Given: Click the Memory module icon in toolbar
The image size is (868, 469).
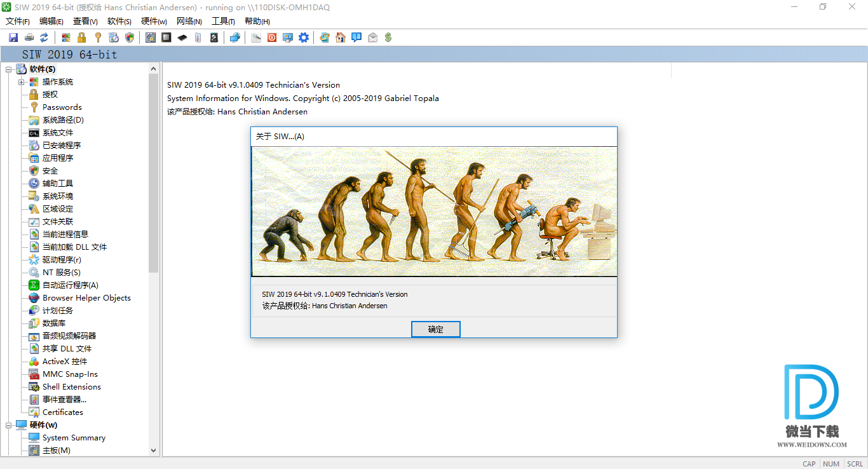Looking at the screenshot, I should tap(182, 37).
